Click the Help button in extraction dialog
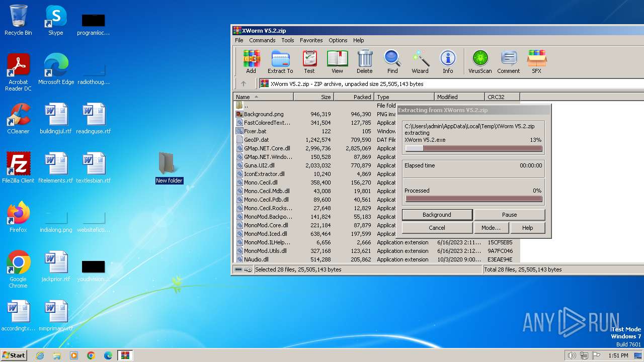The width and height of the screenshot is (644, 362). 527,228
